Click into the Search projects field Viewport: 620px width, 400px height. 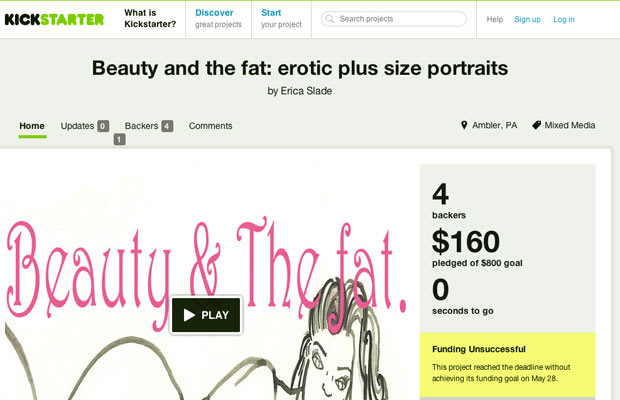pyautogui.click(x=394, y=19)
